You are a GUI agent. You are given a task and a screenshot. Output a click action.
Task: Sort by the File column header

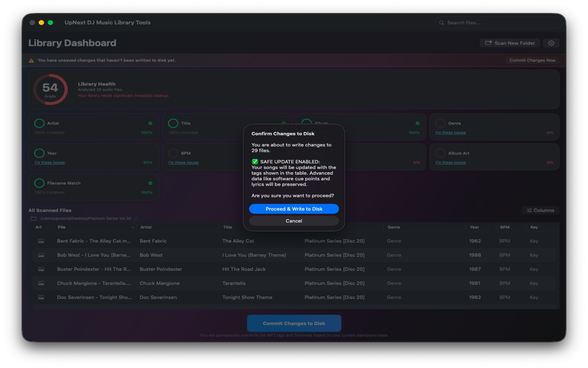point(62,227)
